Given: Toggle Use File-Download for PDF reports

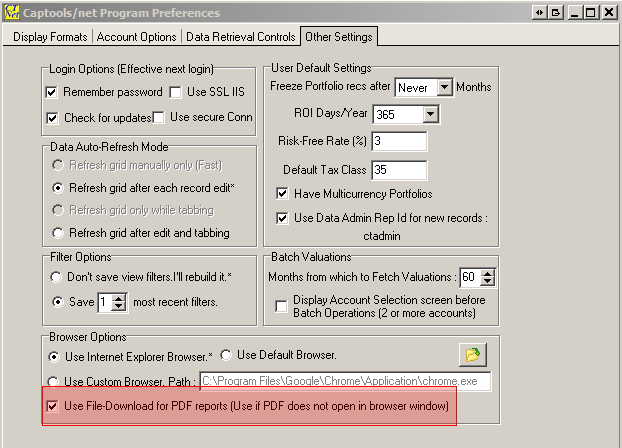Looking at the screenshot, I should click(53, 407).
